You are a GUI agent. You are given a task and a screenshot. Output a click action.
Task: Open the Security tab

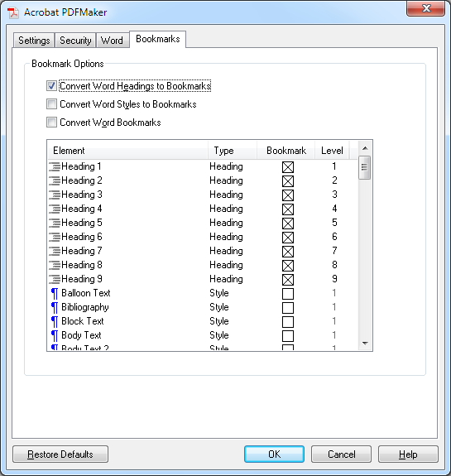pos(75,41)
